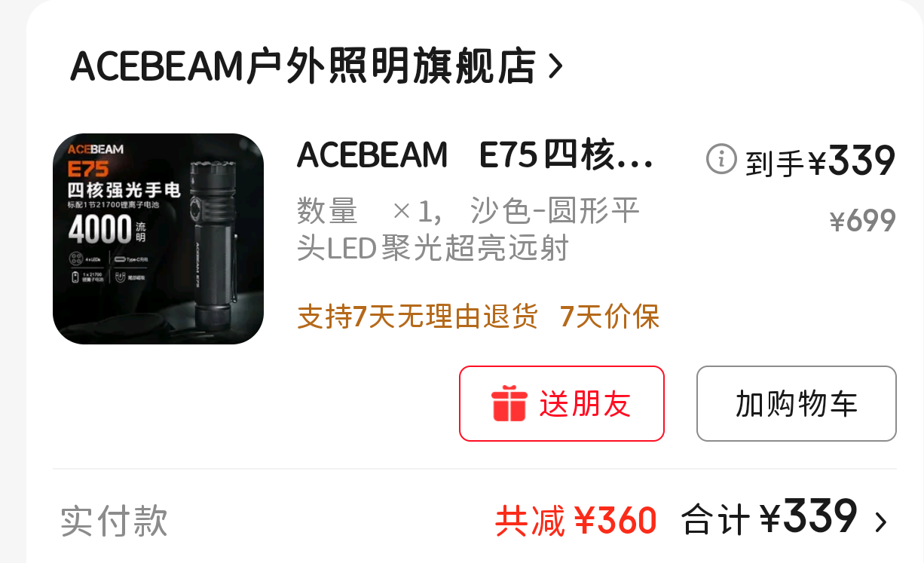Open the ACEBEAM户外照明旗舰店 store page
The image size is (924, 563).
coord(303,66)
